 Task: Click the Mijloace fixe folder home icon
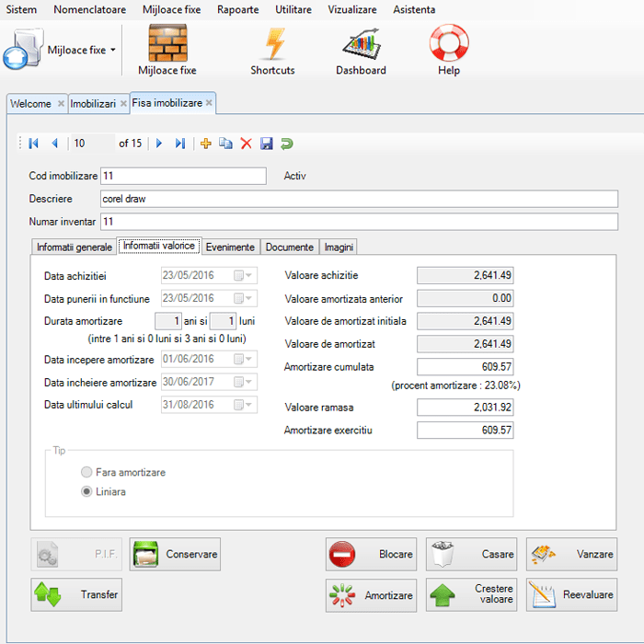23,49
